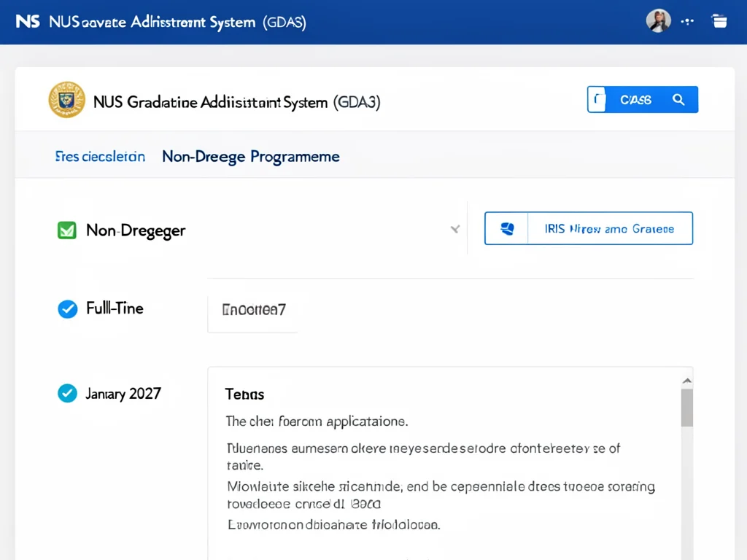Toggle the Full-Tine check option
This screenshot has width=747, height=560.
[x=68, y=309]
